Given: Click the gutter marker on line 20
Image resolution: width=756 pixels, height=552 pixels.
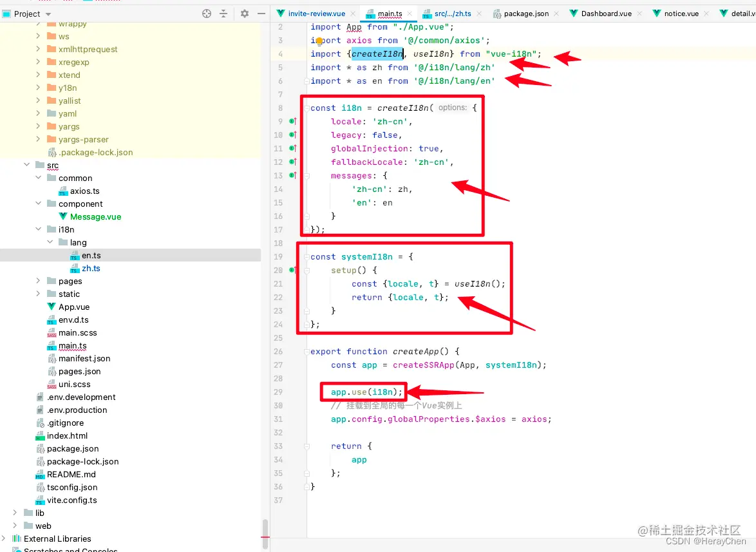Looking at the screenshot, I should point(292,270).
